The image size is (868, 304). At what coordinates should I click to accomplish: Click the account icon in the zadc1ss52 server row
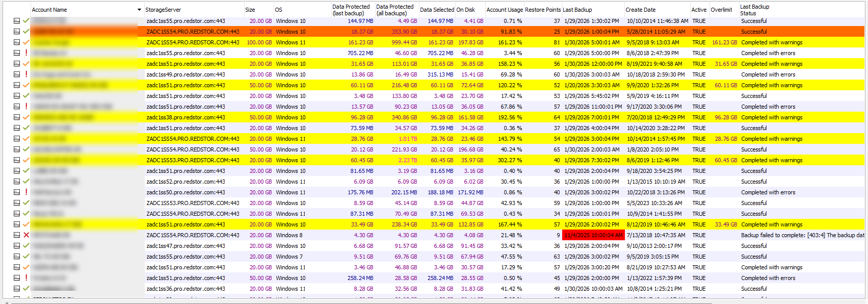pyautogui.click(x=17, y=182)
